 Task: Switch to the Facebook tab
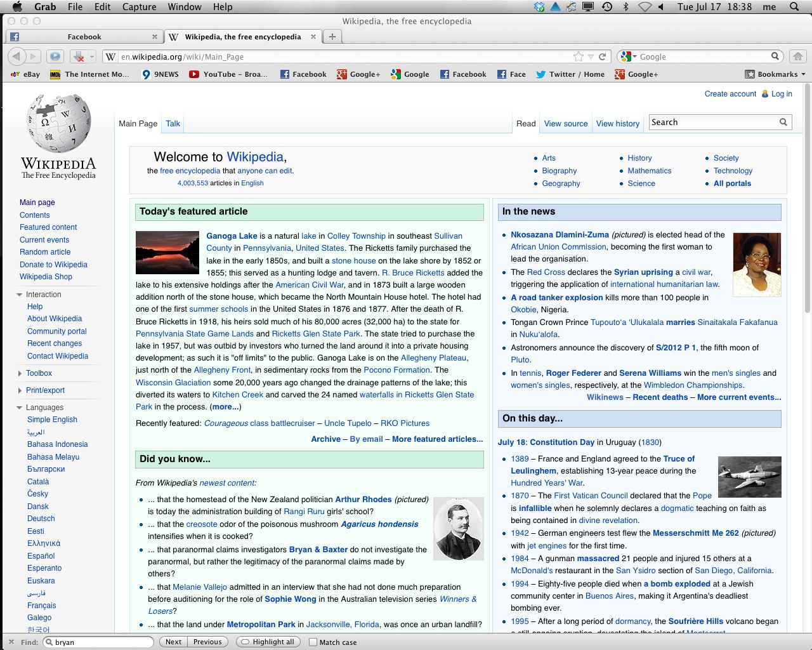(x=84, y=36)
